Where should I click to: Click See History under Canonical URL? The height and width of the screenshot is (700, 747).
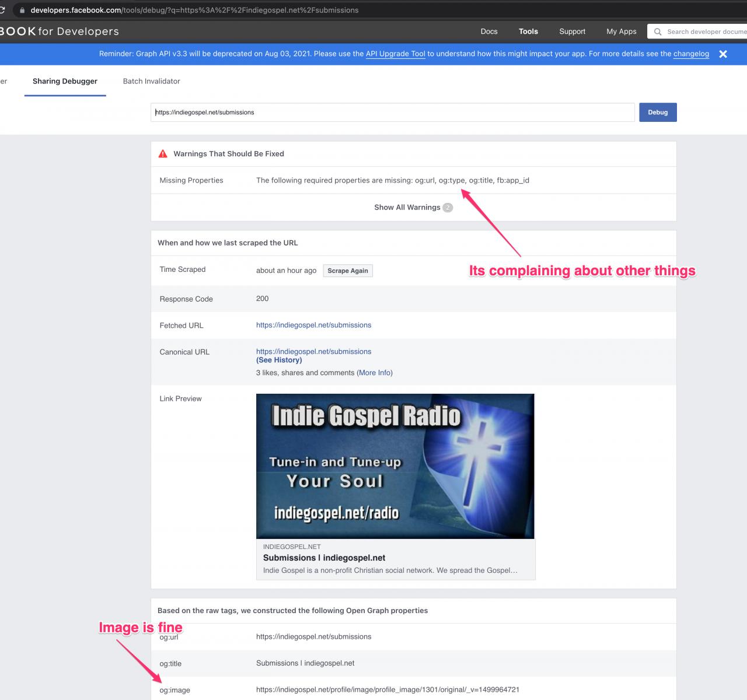pyautogui.click(x=279, y=360)
